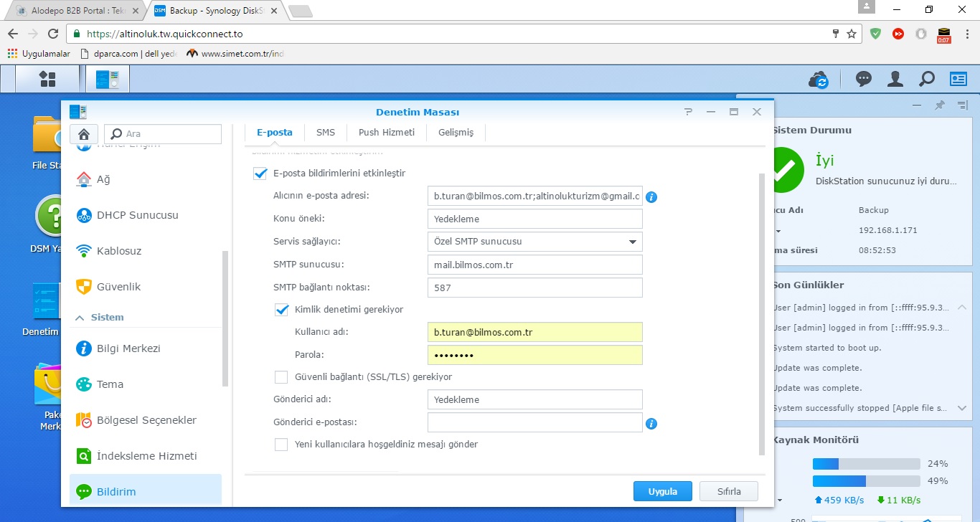Open the notifications speech bubble icon
The width and height of the screenshot is (980, 522).
coord(864,79)
